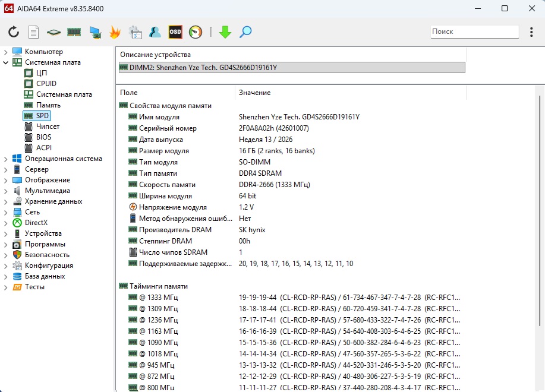
Task: Select the @ 1333 МГц timing row
Action: 292,298
